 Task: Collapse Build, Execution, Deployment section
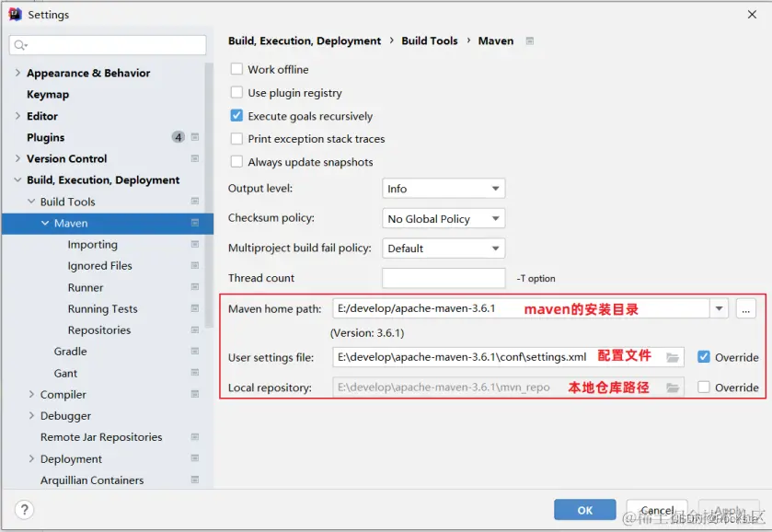(x=17, y=179)
